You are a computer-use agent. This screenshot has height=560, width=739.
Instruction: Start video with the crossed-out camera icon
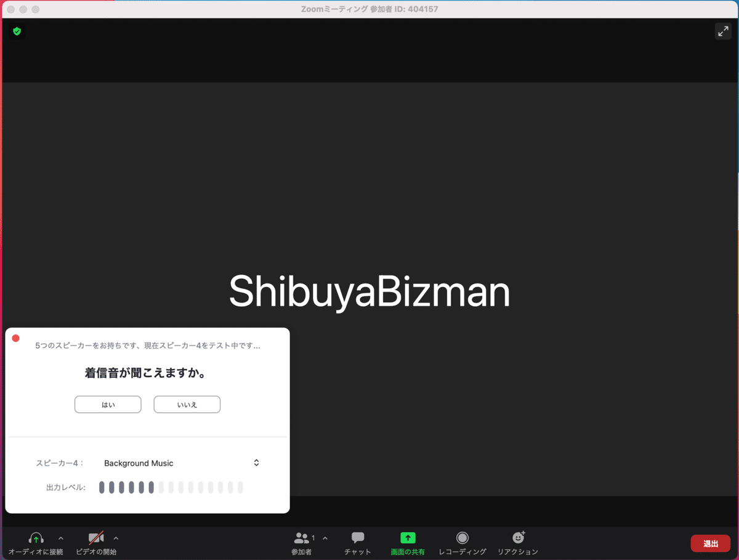point(96,538)
